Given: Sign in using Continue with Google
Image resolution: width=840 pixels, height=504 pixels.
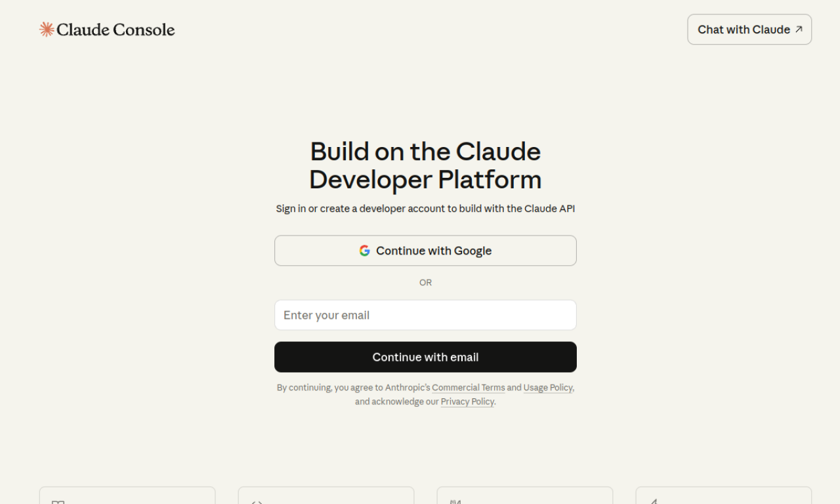Looking at the screenshot, I should click(425, 251).
